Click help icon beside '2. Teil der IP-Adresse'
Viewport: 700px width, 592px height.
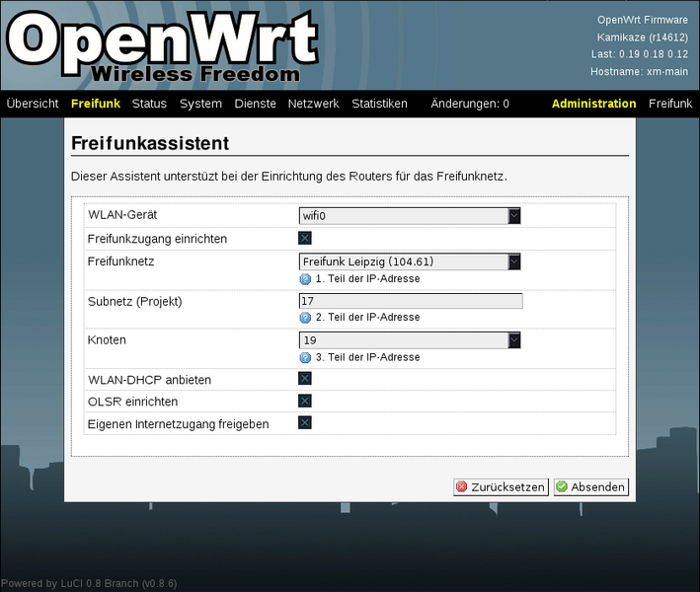[305, 318]
